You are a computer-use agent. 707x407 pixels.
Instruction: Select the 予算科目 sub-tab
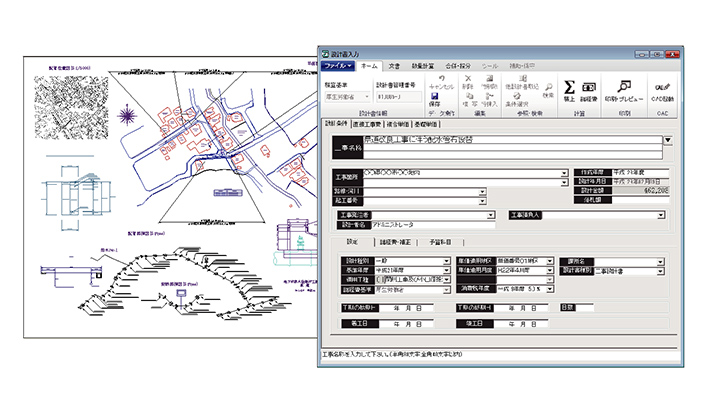pyautogui.click(x=440, y=242)
